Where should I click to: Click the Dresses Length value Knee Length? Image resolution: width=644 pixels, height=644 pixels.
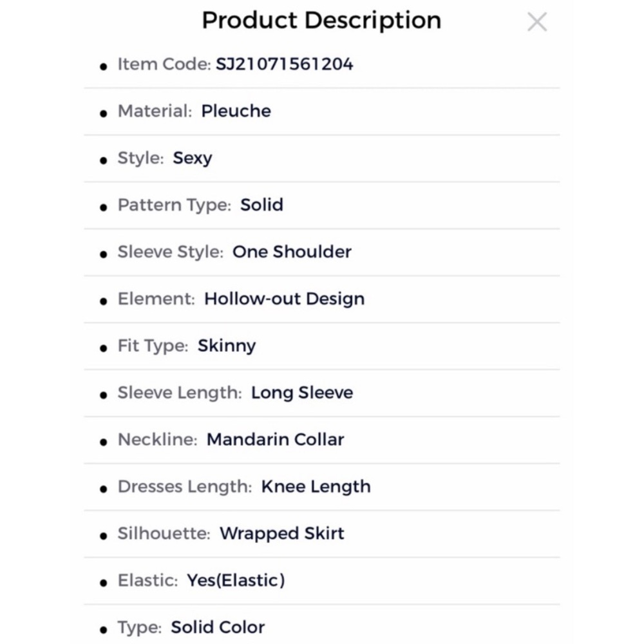316,487
